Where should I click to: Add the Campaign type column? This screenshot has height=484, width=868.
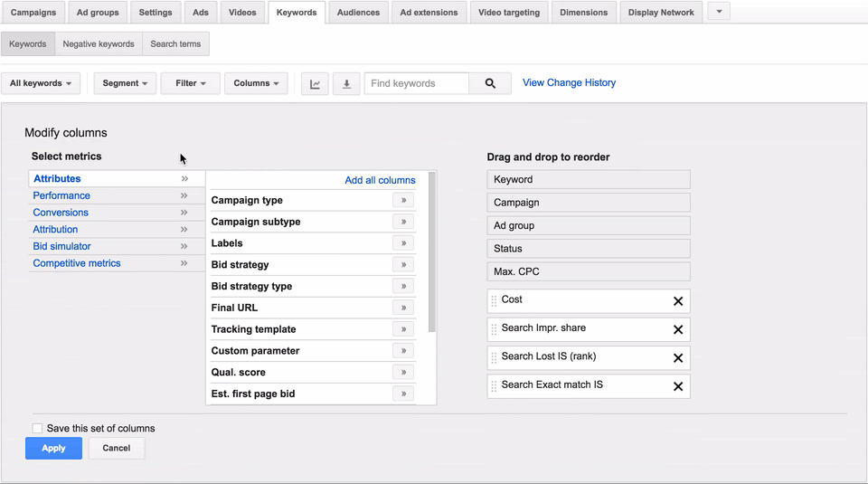pos(403,200)
